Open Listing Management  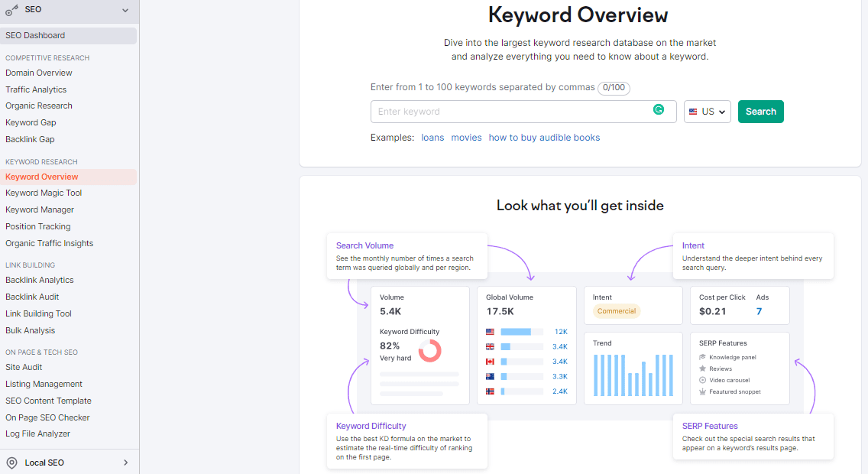pyautogui.click(x=44, y=384)
